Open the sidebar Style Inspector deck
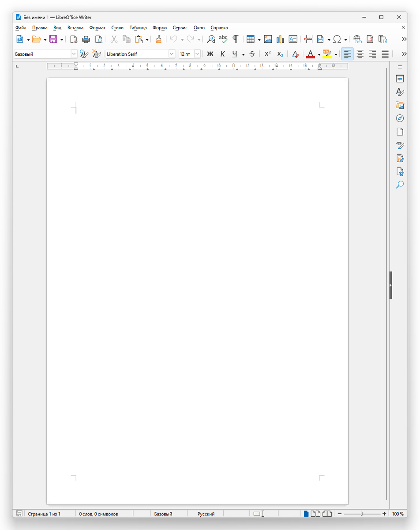This screenshot has height=530, width=420. tap(400, 145)
